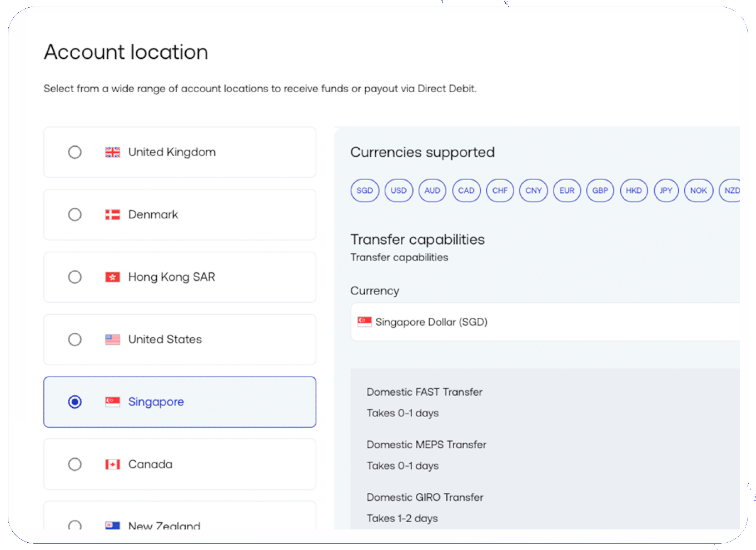The height and width of the screenshot is (550, 756).
Task: Click the New Zealand flag icon
Action: point(112,525)
